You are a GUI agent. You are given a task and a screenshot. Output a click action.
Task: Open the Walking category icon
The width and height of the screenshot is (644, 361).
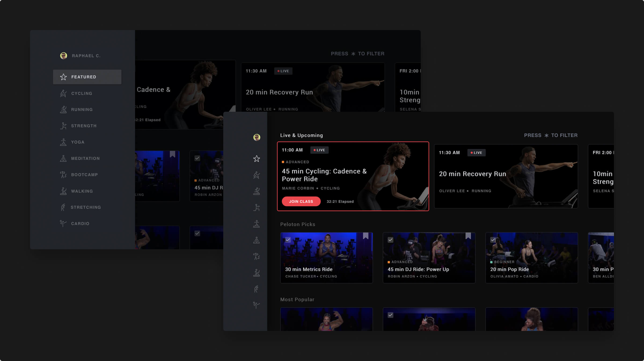pos(64,191)
